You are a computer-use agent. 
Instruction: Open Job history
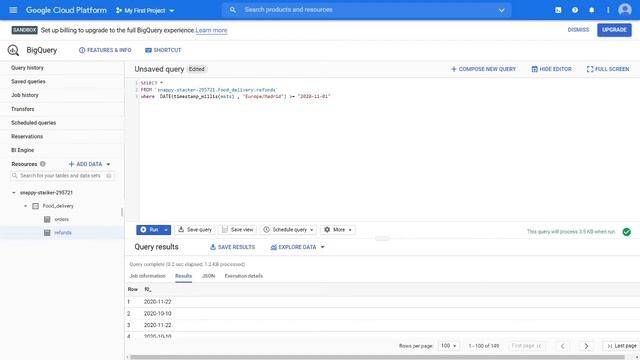(x=25, y=95)
